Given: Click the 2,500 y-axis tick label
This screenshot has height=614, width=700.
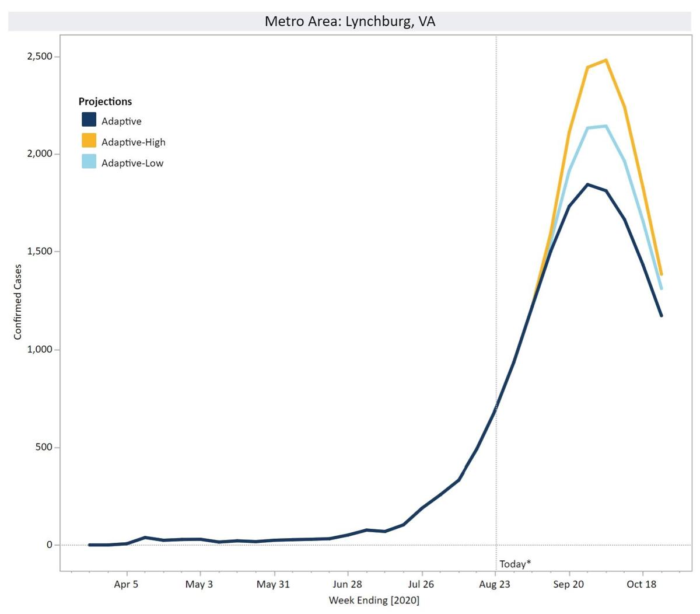Looking at the screenshot, I should (40, 57).
